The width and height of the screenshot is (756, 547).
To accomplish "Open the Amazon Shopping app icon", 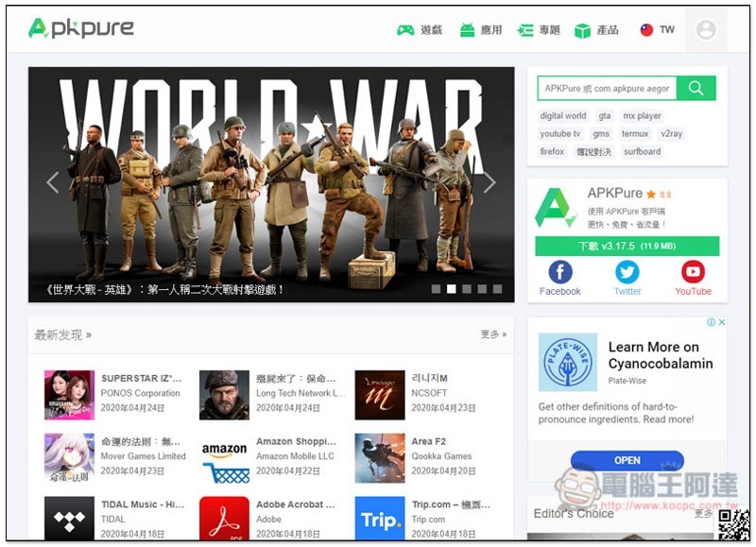I will click(224, 458).
